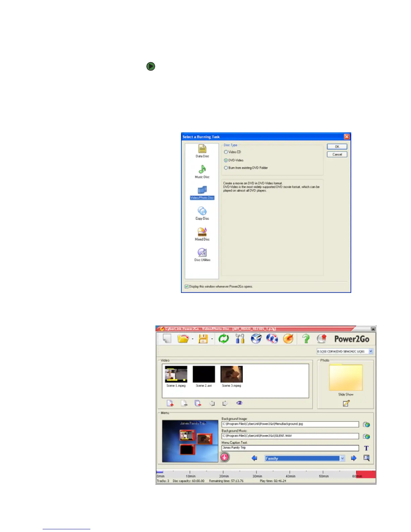This screenshot has height=532, width=411.
Task: Click the Play time 02:46.24 status text
Action: point(273,481)
